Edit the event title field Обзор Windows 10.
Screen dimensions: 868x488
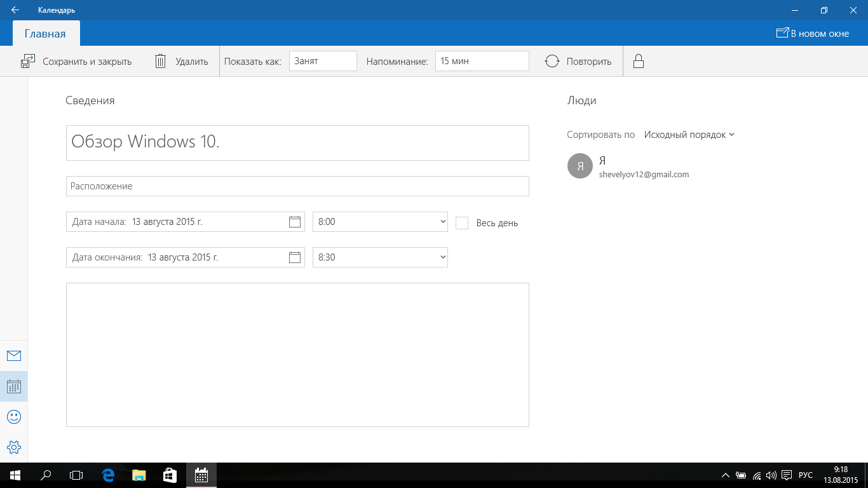(x=297, y=143)
